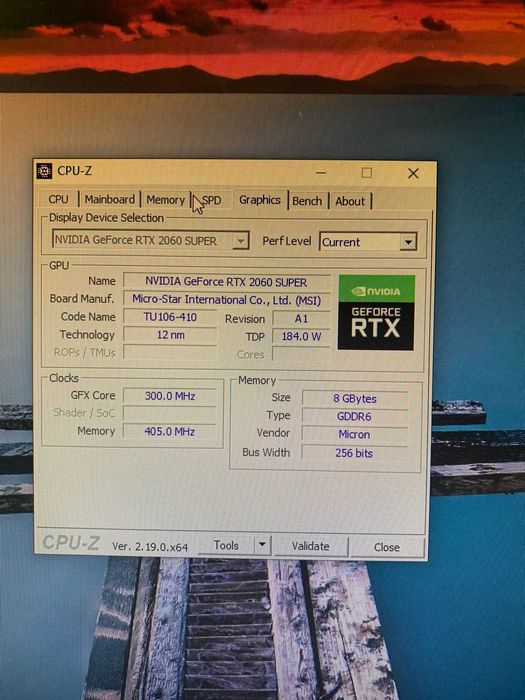Click the Board Manuf. MSI field
The width and height of the screenshot is (525, 700).
pos(226,300)
